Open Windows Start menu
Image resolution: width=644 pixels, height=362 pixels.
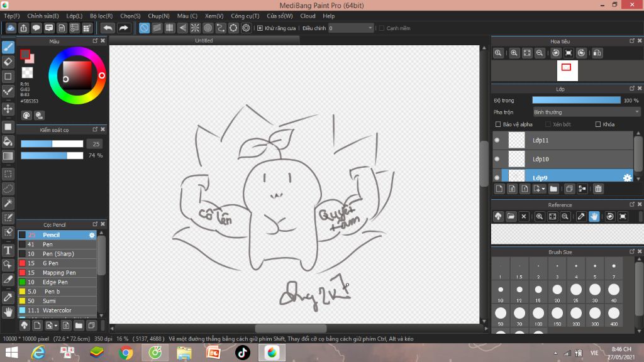tap(11, 353)
